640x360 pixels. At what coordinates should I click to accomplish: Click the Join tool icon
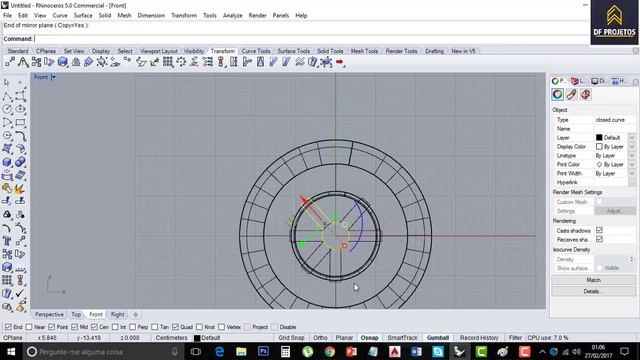click(7, 189)
